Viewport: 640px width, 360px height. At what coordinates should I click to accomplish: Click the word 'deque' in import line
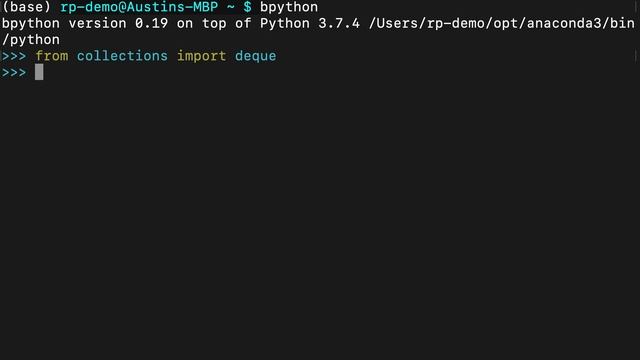(256, 56)
